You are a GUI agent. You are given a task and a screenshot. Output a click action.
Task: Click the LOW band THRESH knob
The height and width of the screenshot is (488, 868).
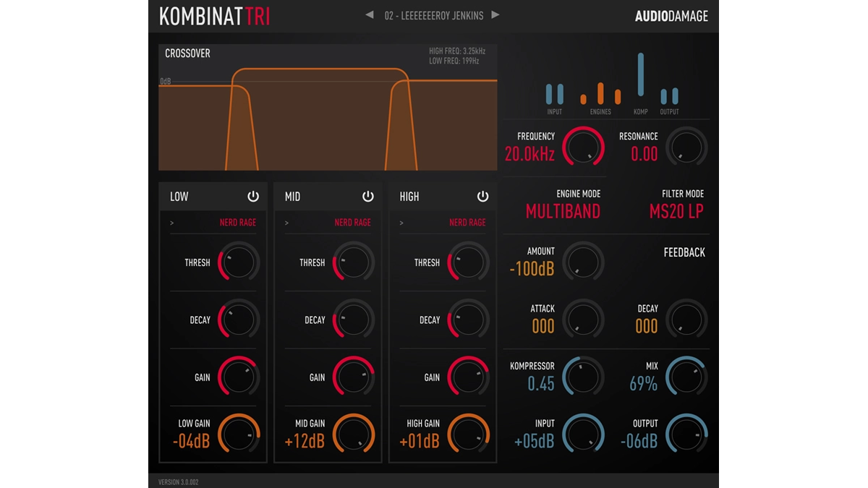click(x=239, y=262)
